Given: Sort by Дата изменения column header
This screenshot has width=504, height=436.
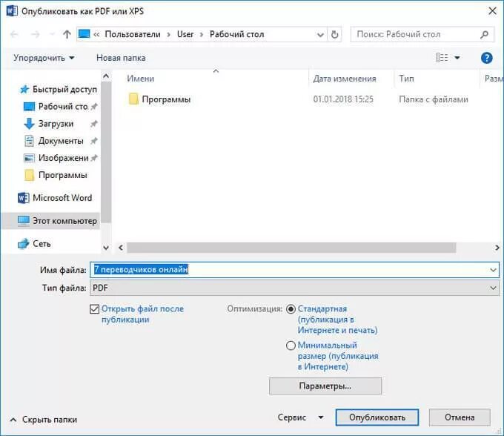Looking at the screenshot, I should (x=345, y=79).
